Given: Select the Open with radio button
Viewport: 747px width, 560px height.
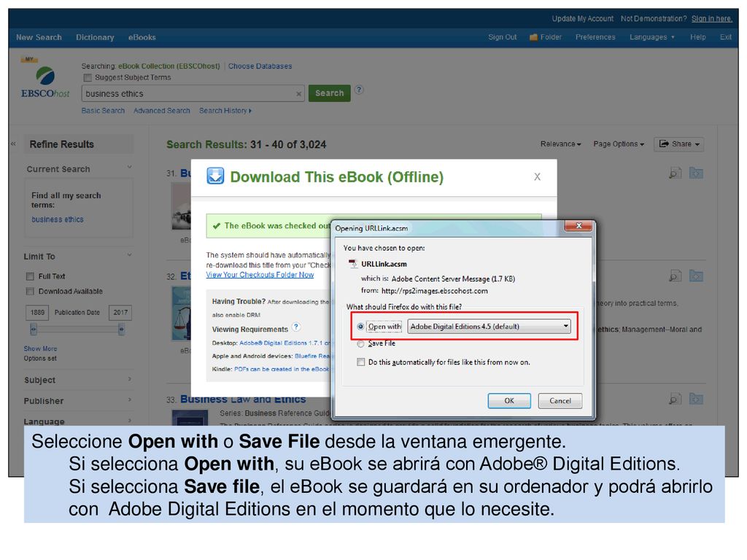Looking at the screenshot, I should (360, 327).
